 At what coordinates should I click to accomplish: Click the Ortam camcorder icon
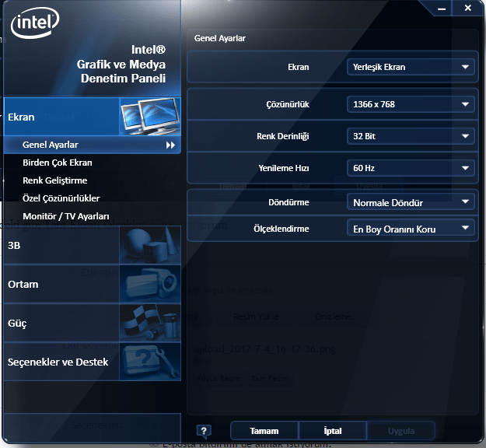point(150,284)
